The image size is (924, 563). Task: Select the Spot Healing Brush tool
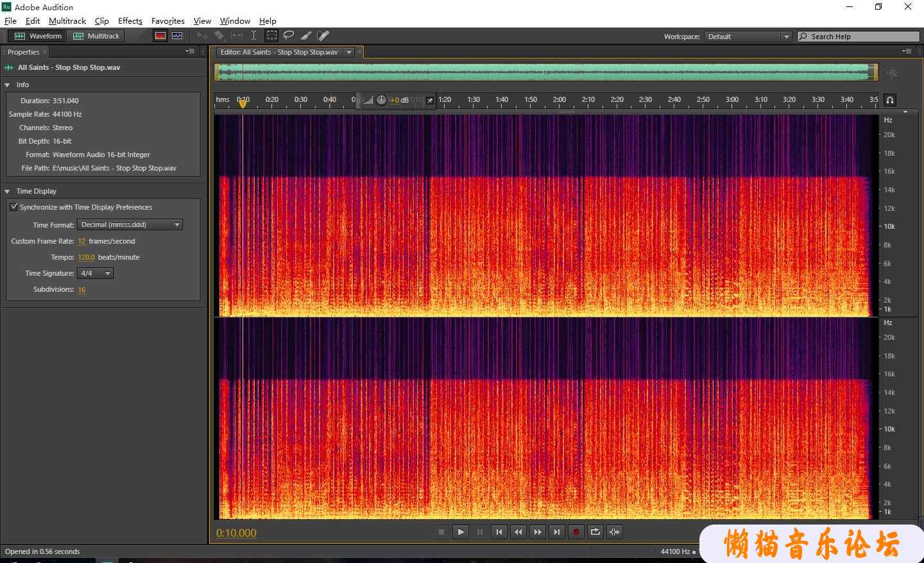pyautogui.click(x=323, y=36)
